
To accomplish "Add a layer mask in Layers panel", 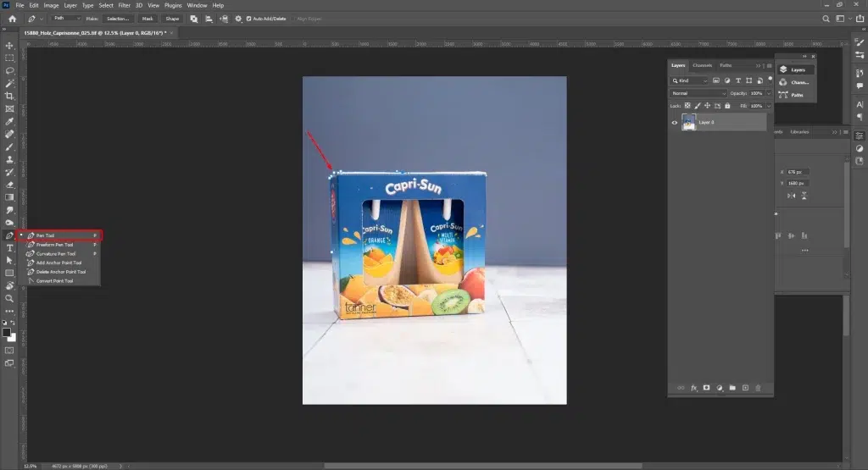I will [706, 388].
